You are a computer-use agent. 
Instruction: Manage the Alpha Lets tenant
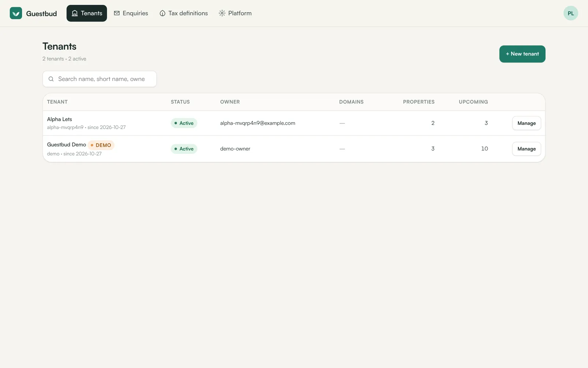pos(527,123)
